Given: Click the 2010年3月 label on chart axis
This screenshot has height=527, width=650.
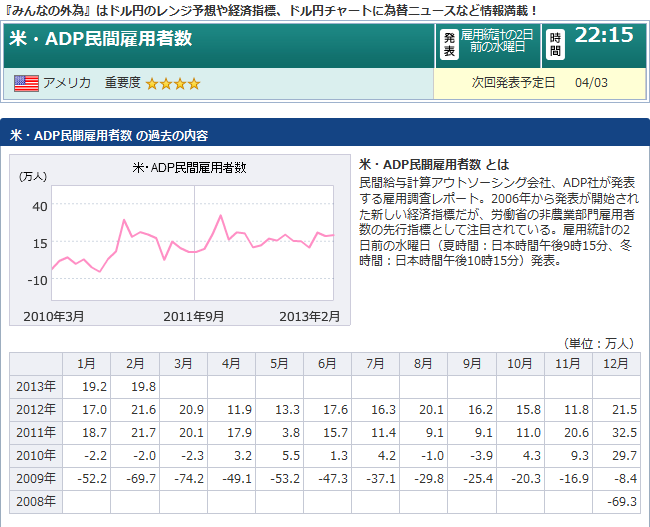Looking at the screenshot, I should coord(53,316).
